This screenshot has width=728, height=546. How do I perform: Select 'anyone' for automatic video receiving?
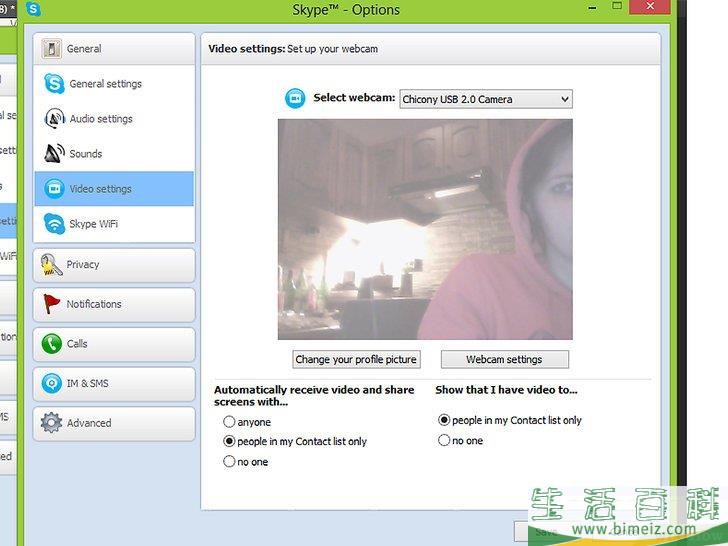tap(229, 422)
